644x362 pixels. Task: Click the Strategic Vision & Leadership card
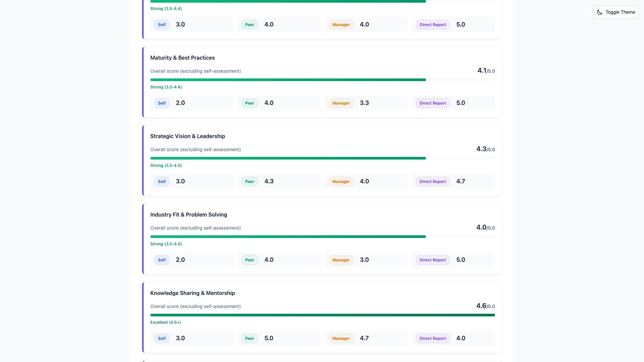tap(322, 160)
